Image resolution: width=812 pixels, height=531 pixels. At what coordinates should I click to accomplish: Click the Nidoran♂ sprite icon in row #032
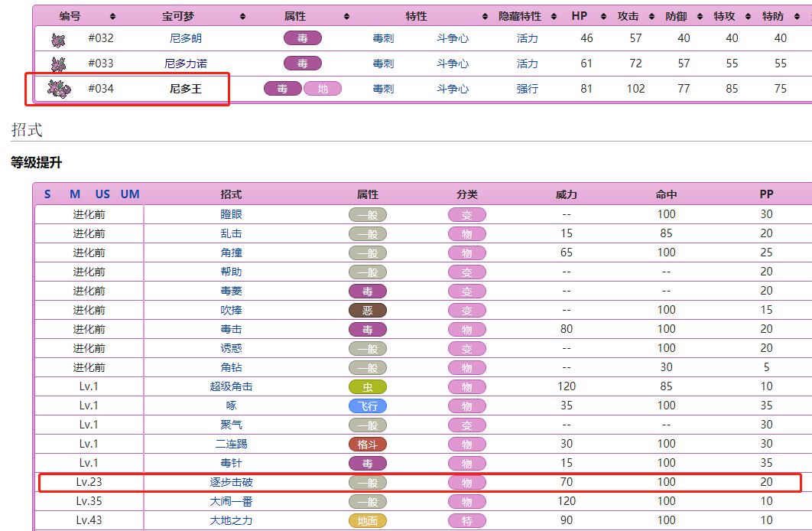[59, 39]
